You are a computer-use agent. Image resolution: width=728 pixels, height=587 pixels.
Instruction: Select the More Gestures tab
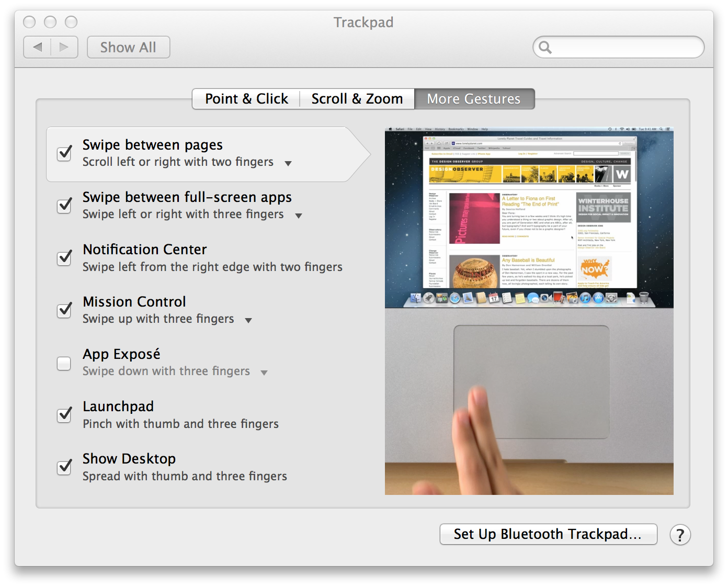[474, 99]
